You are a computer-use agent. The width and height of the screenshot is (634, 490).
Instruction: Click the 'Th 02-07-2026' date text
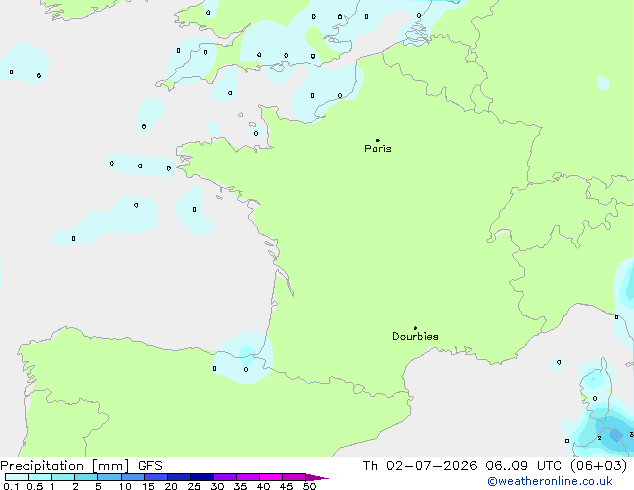[x=420, y=466]
